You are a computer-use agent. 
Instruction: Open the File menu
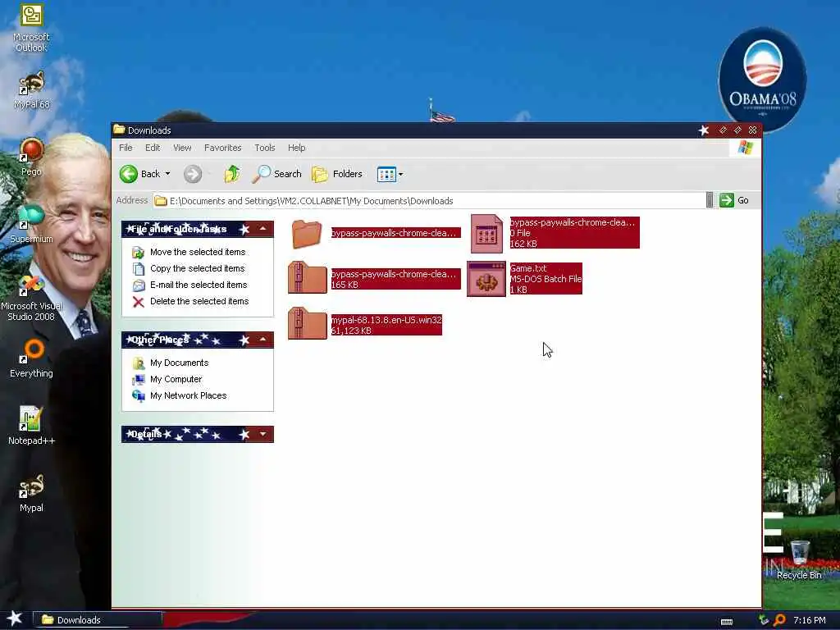(x=126, y=148)
